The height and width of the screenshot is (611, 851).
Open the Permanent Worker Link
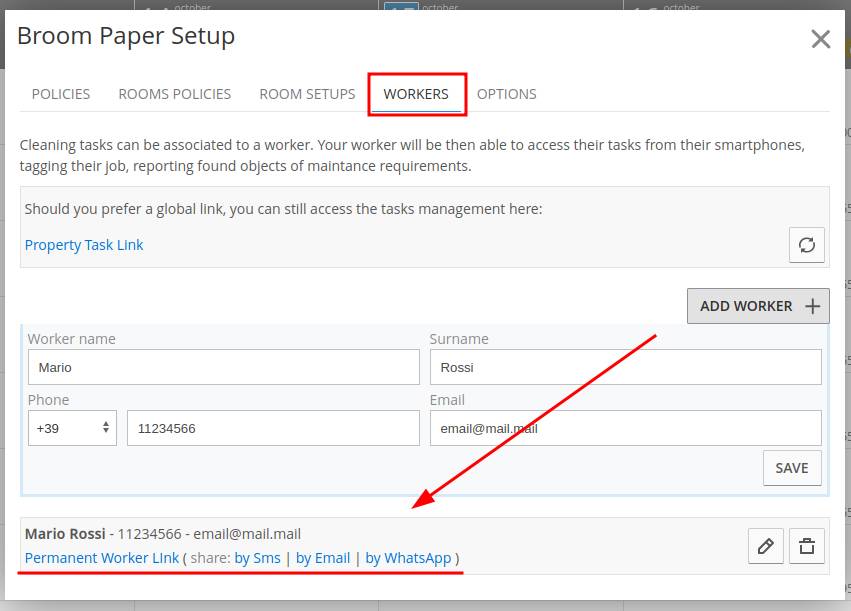click(102, 558)
